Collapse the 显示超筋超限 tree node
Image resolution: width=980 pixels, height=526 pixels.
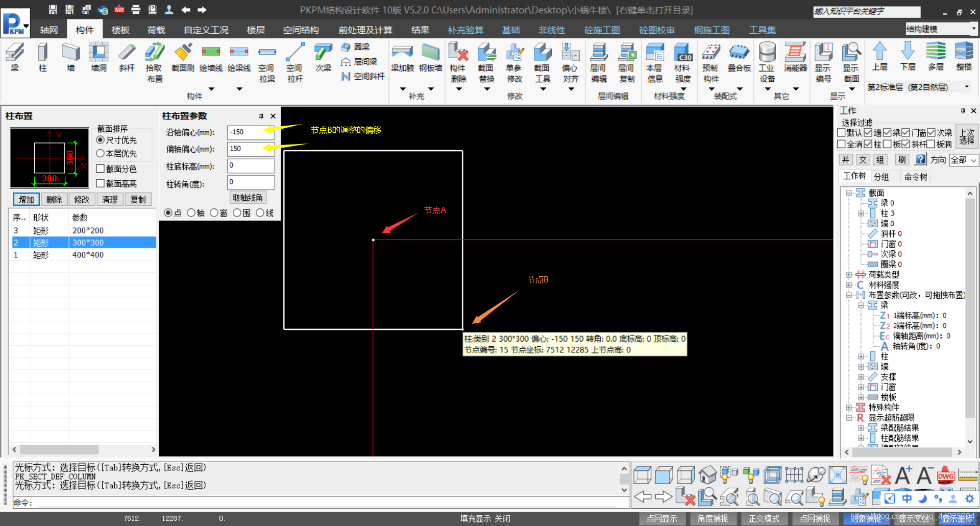tap(848, 418)
